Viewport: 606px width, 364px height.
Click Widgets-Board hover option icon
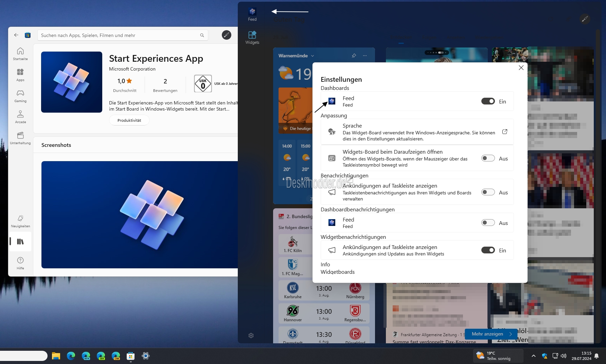point(332,158)
